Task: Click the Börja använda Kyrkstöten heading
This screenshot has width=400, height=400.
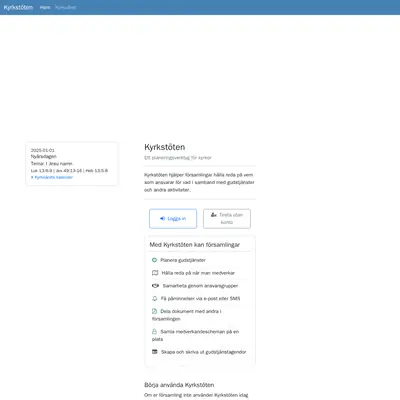Action: 179,385
